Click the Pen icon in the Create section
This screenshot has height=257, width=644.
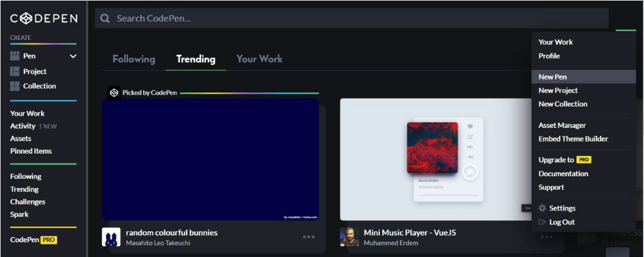(15, 56)
